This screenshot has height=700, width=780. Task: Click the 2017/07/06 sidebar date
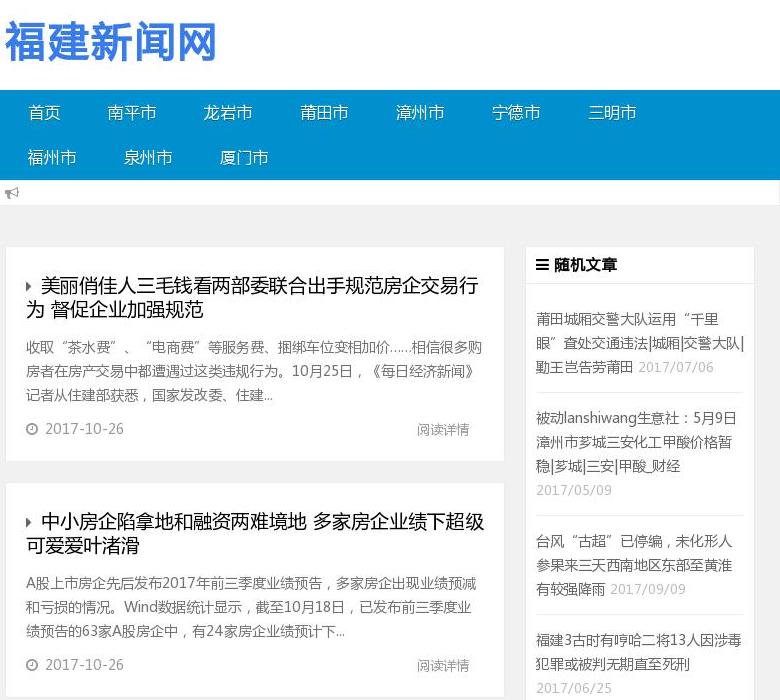click(x=676, y=367)
